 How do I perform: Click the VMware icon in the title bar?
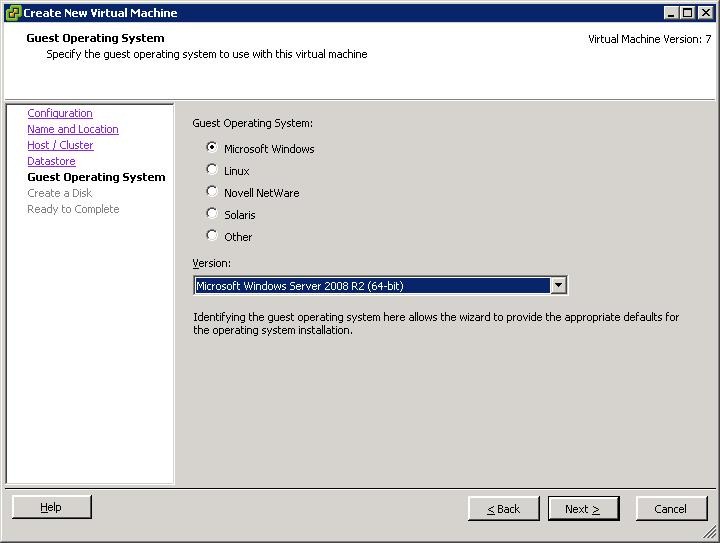coord(12,13)
